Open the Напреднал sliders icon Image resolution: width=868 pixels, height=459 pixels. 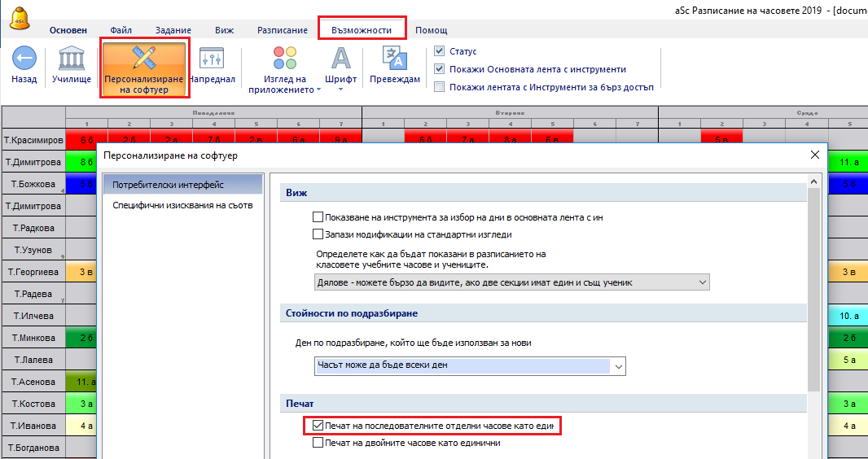click(x=212, y=59)
